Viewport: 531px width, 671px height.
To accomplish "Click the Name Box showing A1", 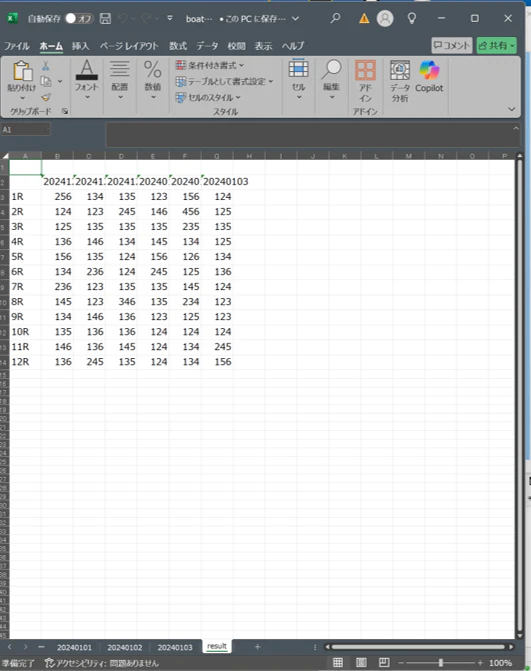I will pos(26,130).
